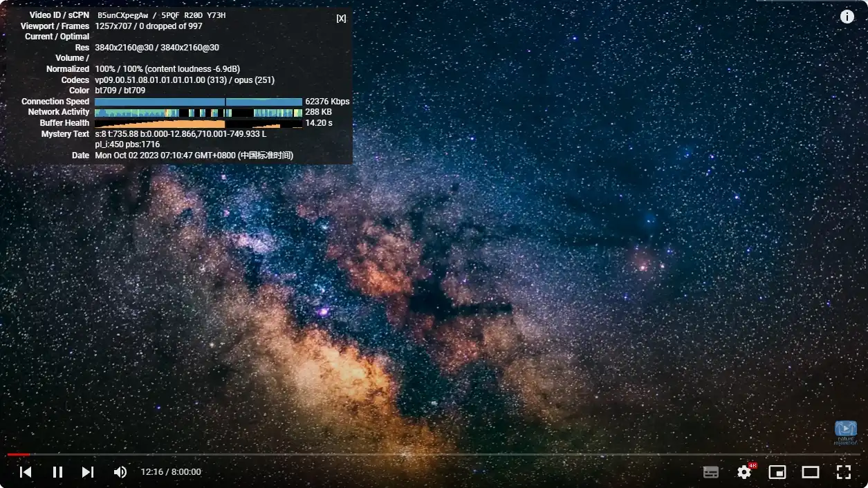
Task: Seek on the red progress bar
Action: click(19, 454)
